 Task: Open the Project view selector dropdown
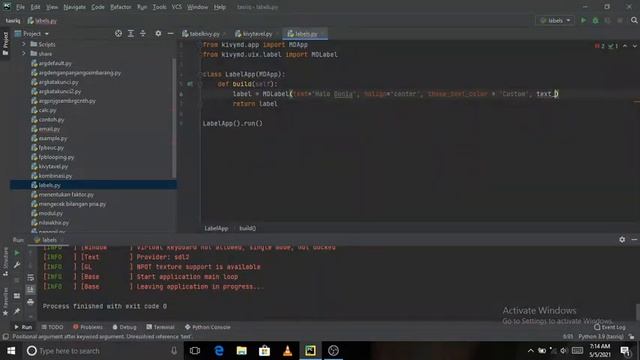[x=32, y=33]
